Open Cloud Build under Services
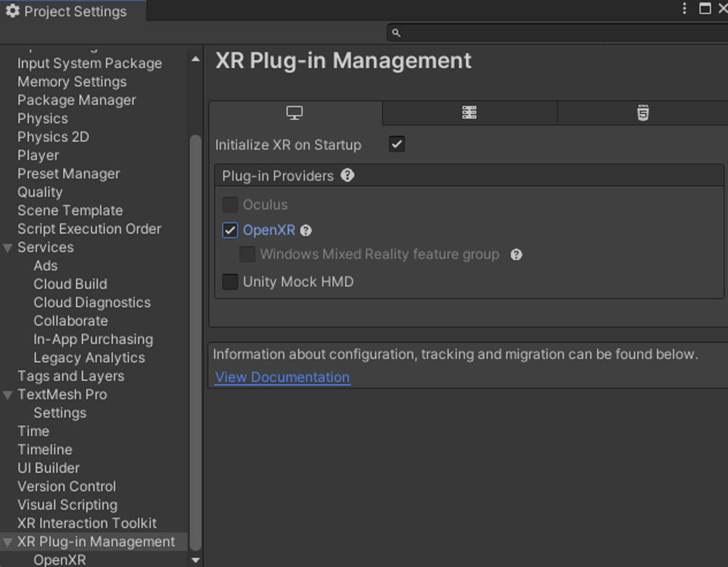The width and height of the screenshot is (728, 567). pyautogui.click(x=70, y=284)
